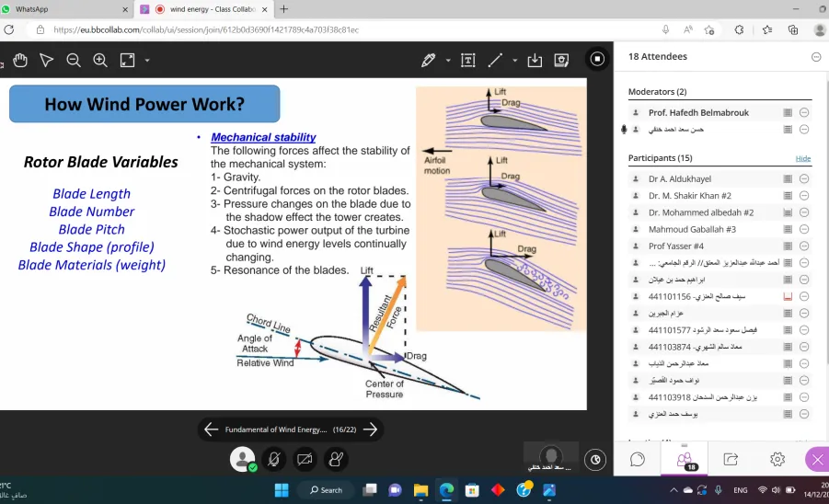
Task: Open the settings gear in Collaborate panel
Action: coord(777,459)
